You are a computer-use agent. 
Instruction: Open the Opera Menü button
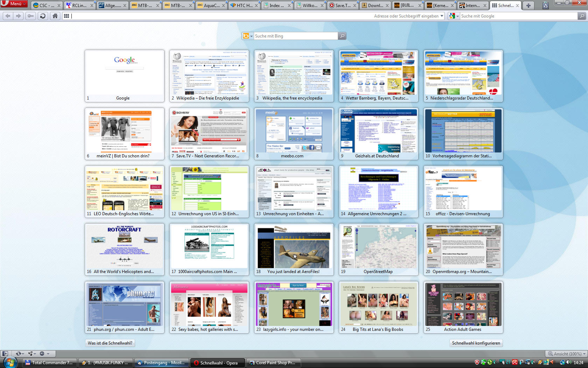14,4
